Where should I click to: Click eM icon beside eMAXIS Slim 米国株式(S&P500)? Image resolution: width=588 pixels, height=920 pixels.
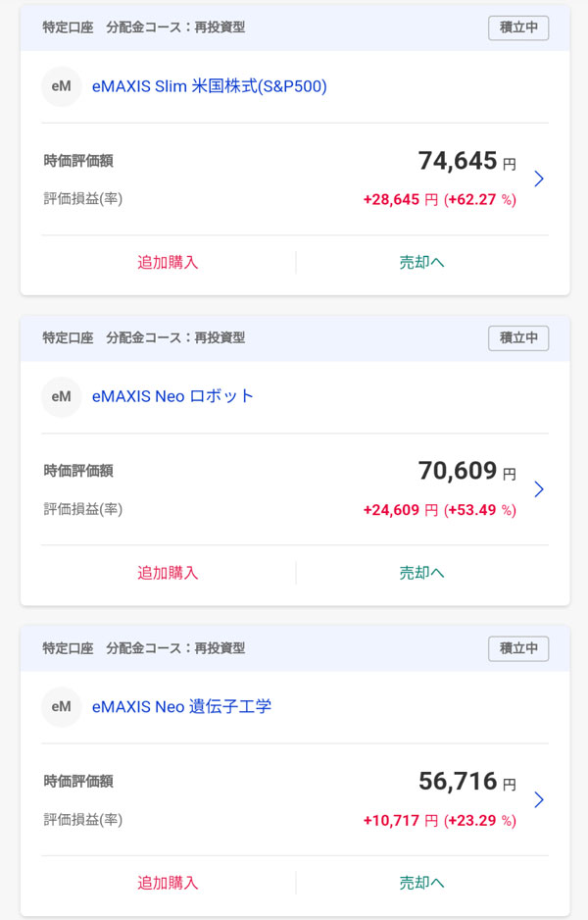pos(61,86)
